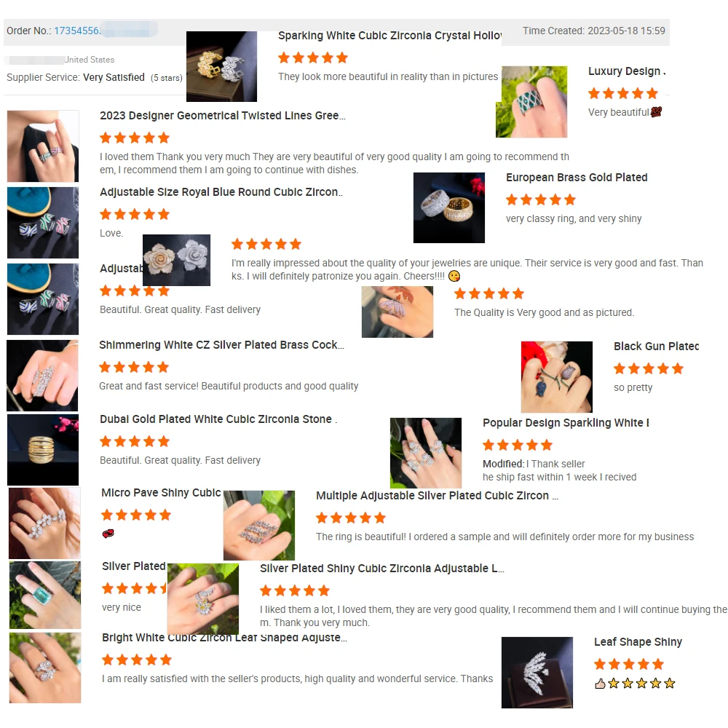Image resolution: width=728 pixels, height=728 pixels.
Task: Click the red lips emoji under Micro Pave Shiny Cubic
Action: pyautogui.click(x=108, y=534)
